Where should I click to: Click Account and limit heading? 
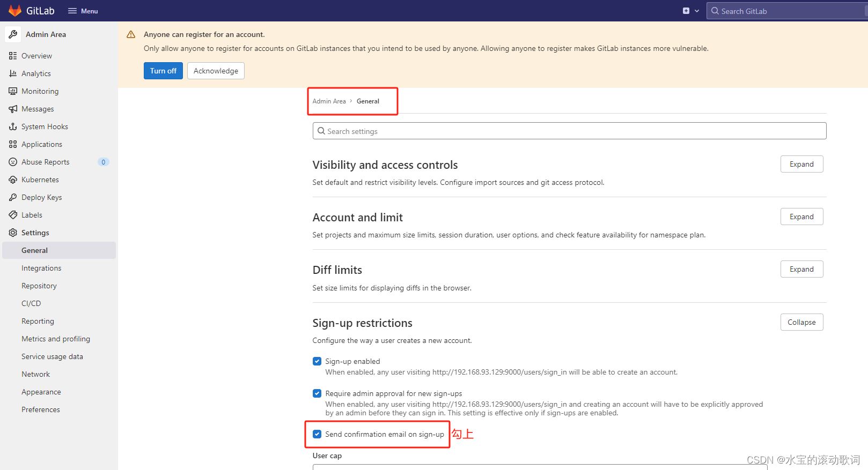[358, 217]
